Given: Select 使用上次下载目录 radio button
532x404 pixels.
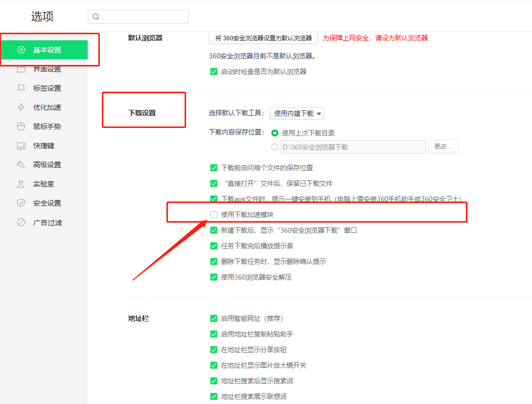Looking at the screenshot, I should click(275, 133).
